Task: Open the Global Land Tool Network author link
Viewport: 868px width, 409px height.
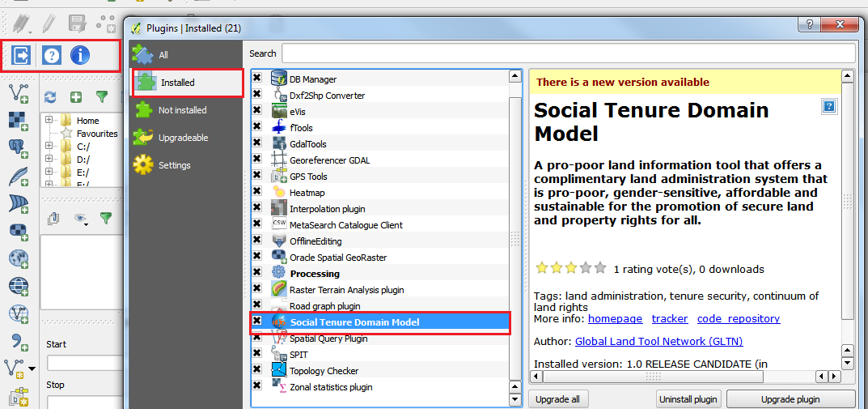Action: click(x=658, y=342)
